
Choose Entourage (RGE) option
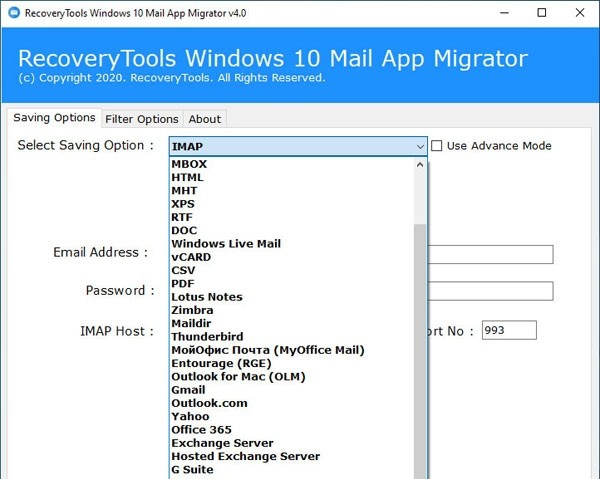point(221,363)
